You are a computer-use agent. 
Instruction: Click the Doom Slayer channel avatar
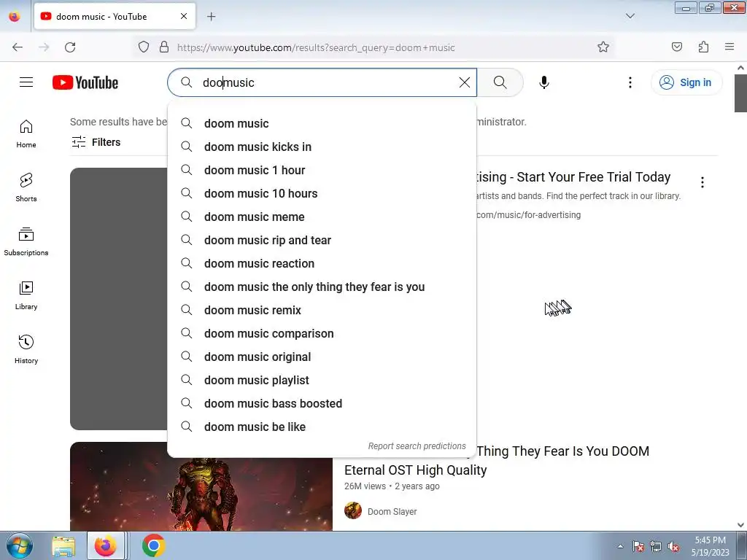353,511
